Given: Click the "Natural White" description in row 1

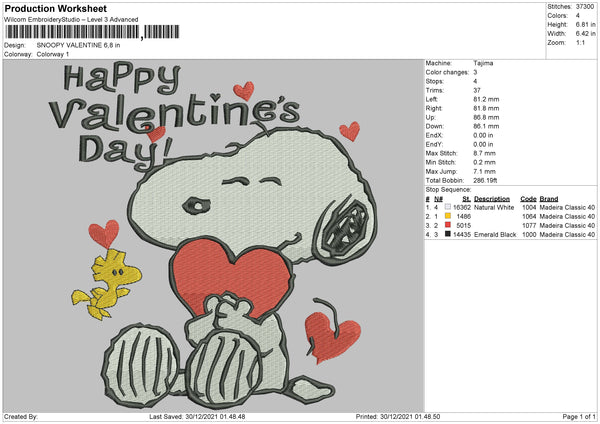Looking at the screenshot, I should (494, 207).
